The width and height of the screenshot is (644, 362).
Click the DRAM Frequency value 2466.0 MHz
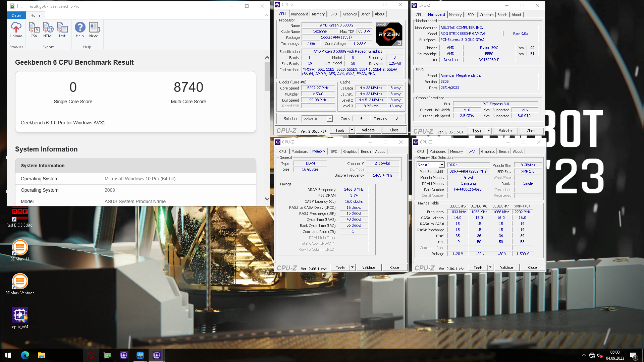(354, 189)
